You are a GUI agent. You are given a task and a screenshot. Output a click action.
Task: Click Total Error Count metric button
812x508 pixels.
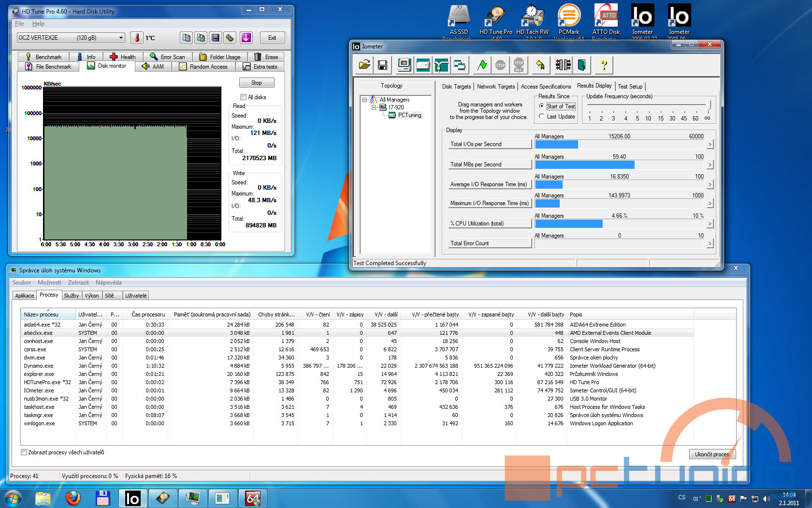(x=490, y=243)
